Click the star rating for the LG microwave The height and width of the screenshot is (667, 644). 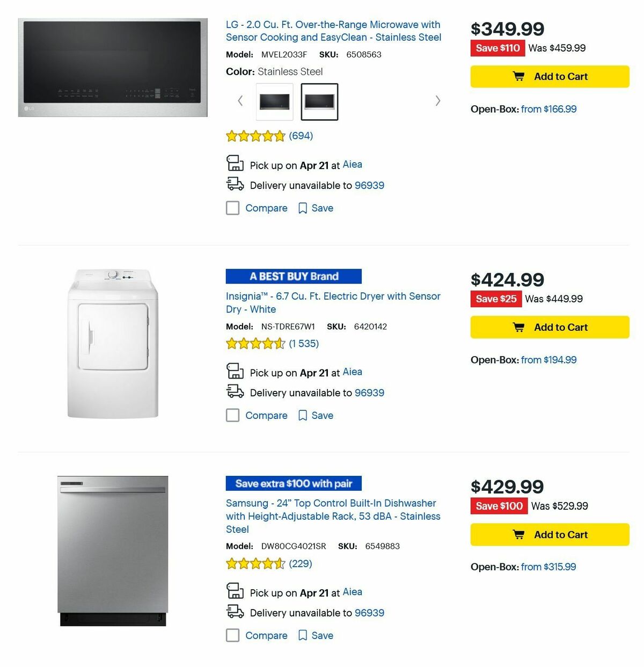point(256,136)
